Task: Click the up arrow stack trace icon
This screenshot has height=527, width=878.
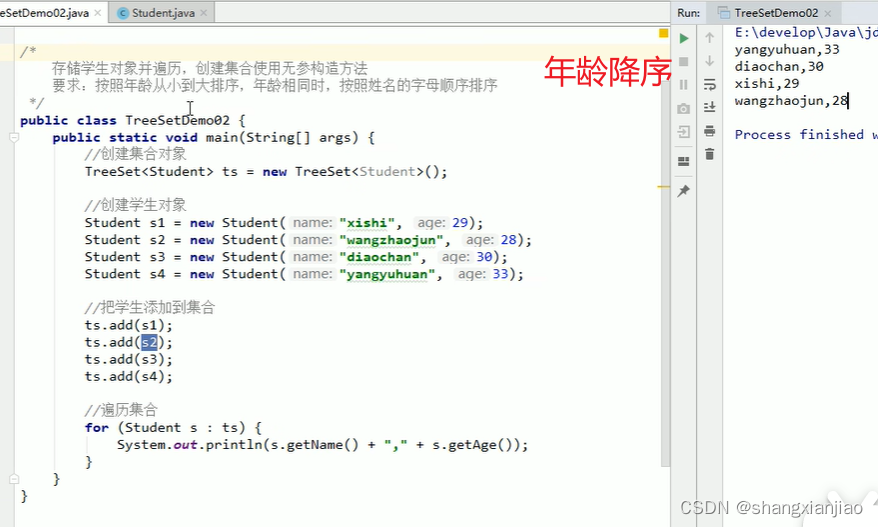Action: 709,38
